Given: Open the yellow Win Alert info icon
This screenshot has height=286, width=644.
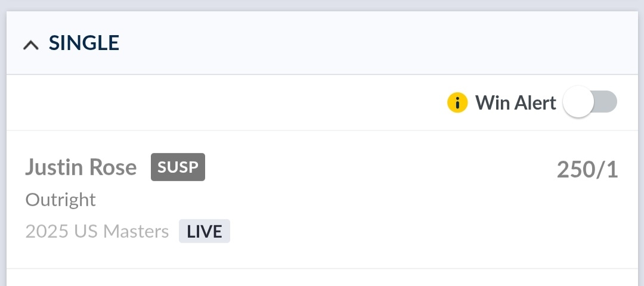Looking at the screenshot, I should coord(457,103).
